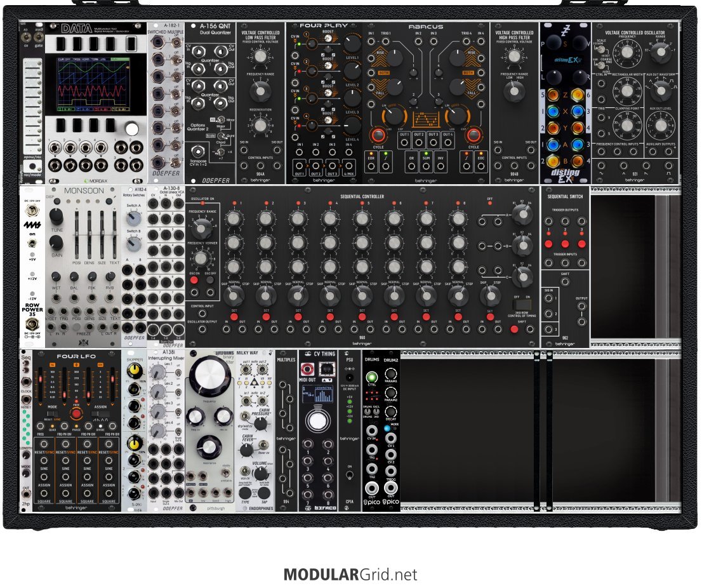The image size is (702, 588).
Task: Toggle the A138i Lev.1 on/off switch
Action: 178,371
